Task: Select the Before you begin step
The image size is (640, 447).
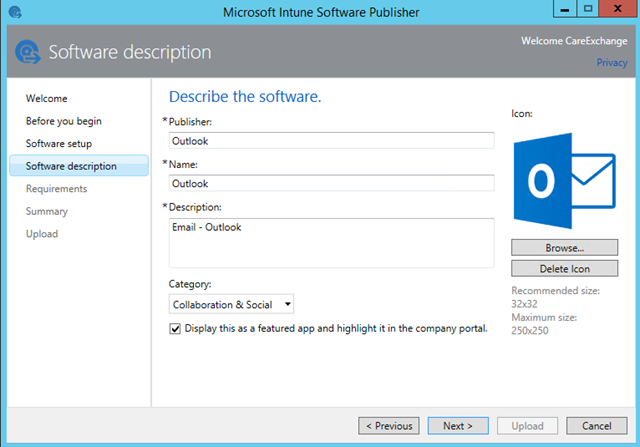Action: pyautogui.click(x=64, y=121)
